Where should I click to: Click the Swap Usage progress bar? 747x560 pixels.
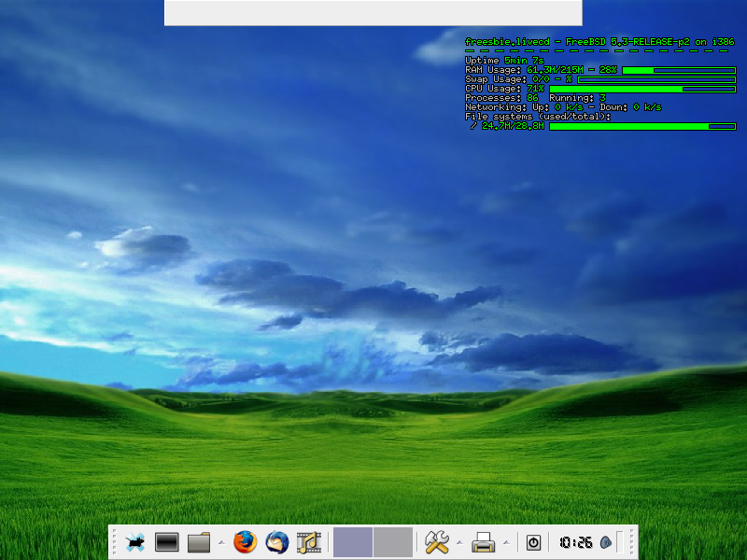(x=656, y=80)
